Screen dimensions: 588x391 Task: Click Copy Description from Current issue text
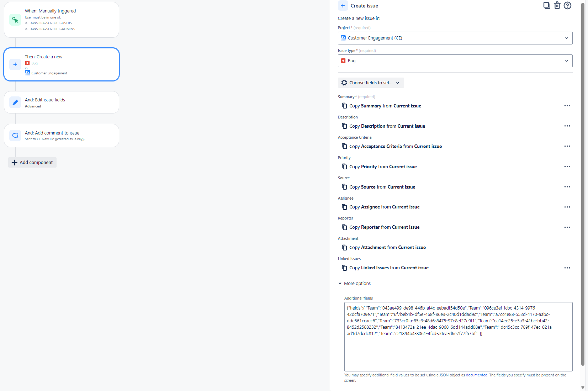[x=387, y=126]
